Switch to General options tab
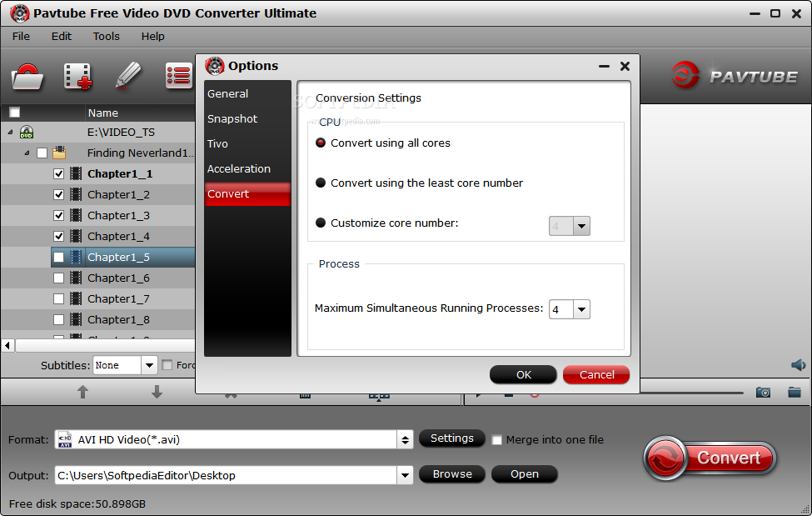Screen dimensions: 812x516 tap(247, 94)
